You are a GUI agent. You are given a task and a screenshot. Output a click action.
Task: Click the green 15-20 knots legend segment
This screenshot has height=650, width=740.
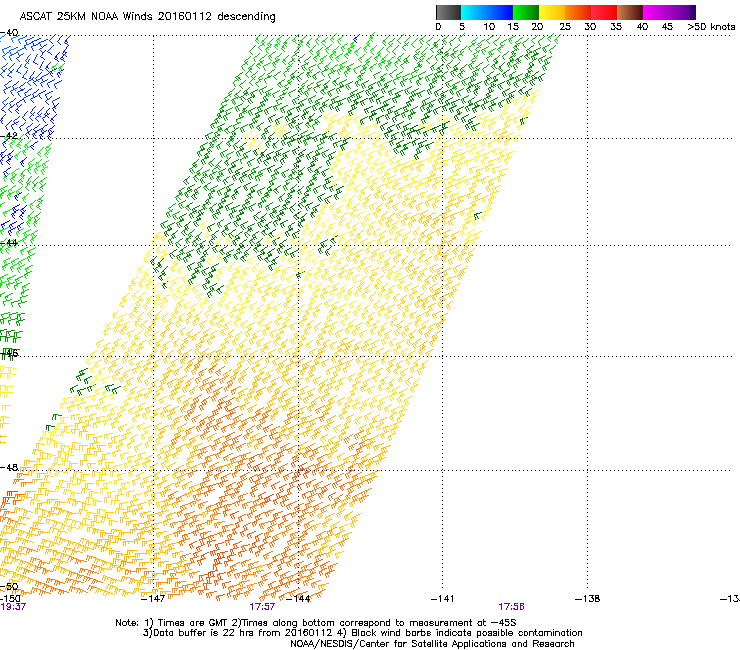526,12
